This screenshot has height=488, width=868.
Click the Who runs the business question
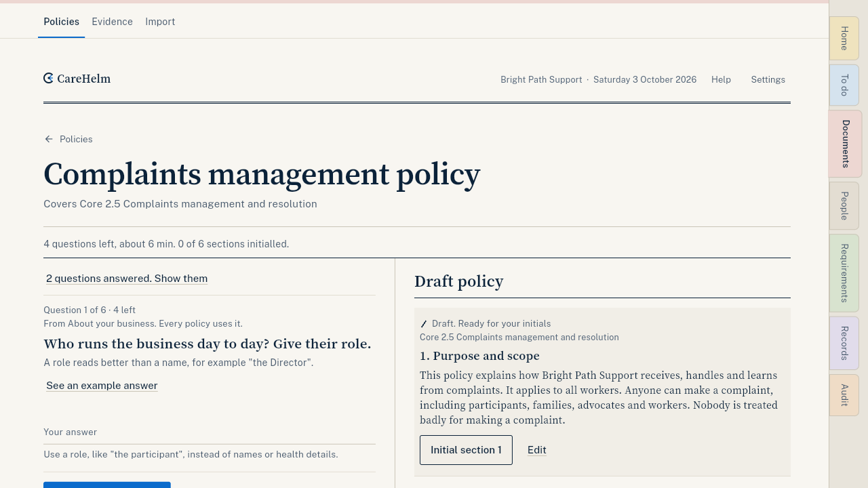[x=208, y=344]
